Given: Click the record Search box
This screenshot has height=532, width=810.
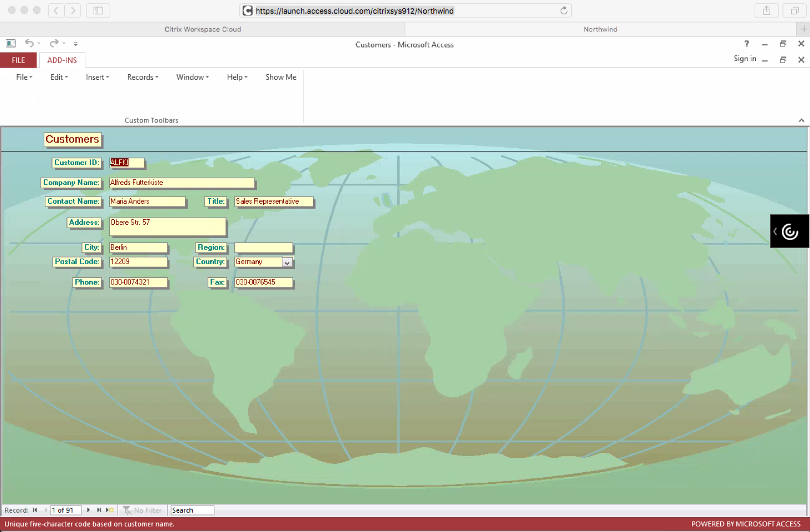Looking at the screenshot, I should 192,510.
